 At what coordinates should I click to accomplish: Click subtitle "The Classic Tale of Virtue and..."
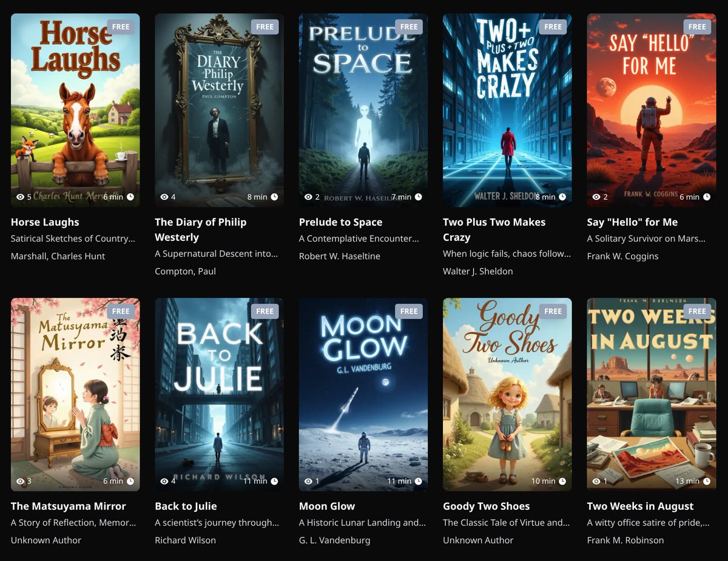click(507, 523)
